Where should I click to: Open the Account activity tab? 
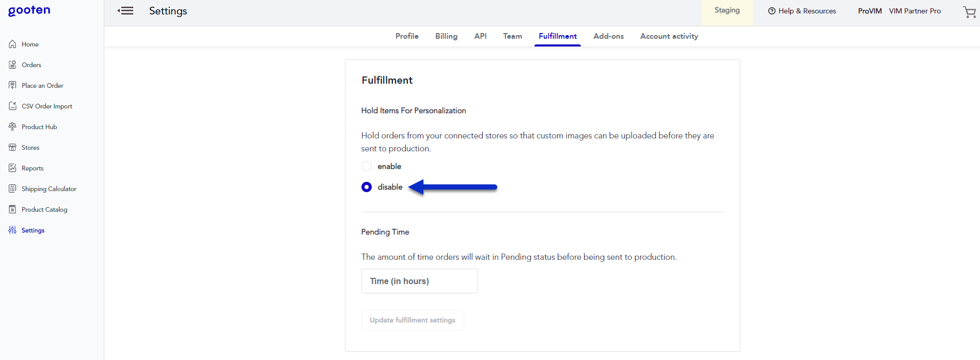tap(669, 36)
